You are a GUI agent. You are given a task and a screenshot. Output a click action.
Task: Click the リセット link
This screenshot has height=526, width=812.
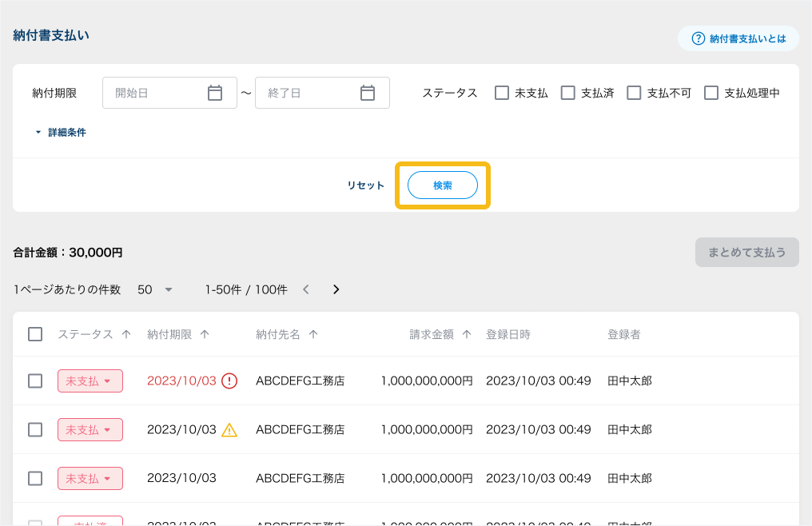[x=366, y=185]
